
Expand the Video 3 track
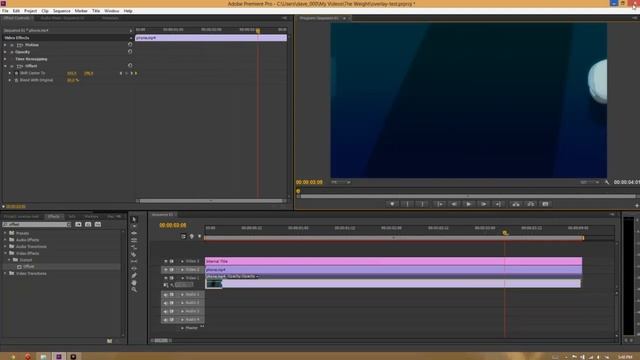(x=182, y=261)
